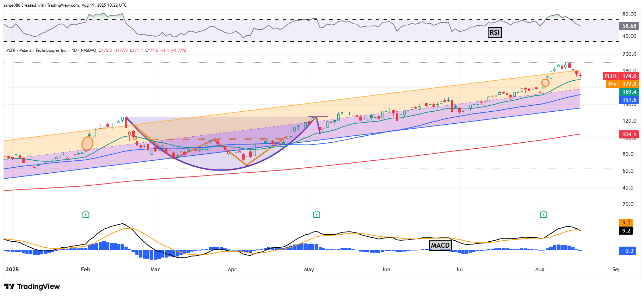Click the Palantir Technologies symbol title
Viewport: 644px width, 297px height.
pos(37,50)
